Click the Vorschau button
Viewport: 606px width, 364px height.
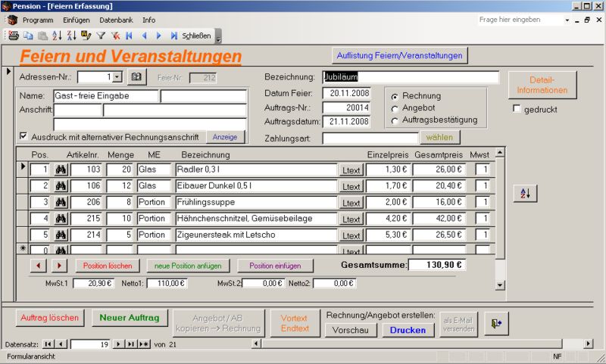(x=351, y=331)
